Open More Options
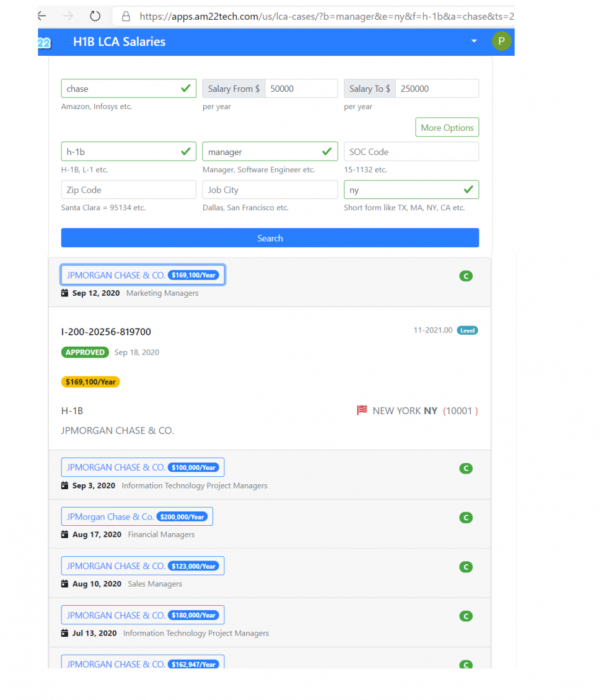This screenshot has width=601, height=700. [x=447, y=128]
